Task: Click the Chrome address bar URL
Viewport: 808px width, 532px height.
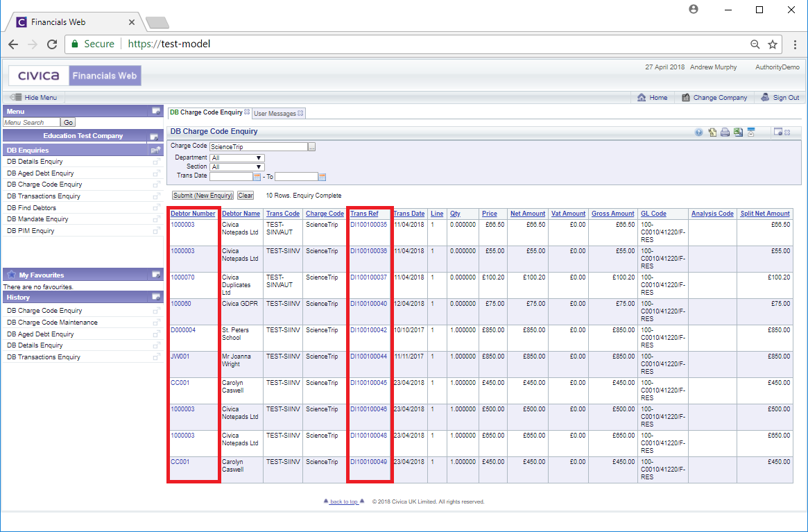Action: (169, 44)
